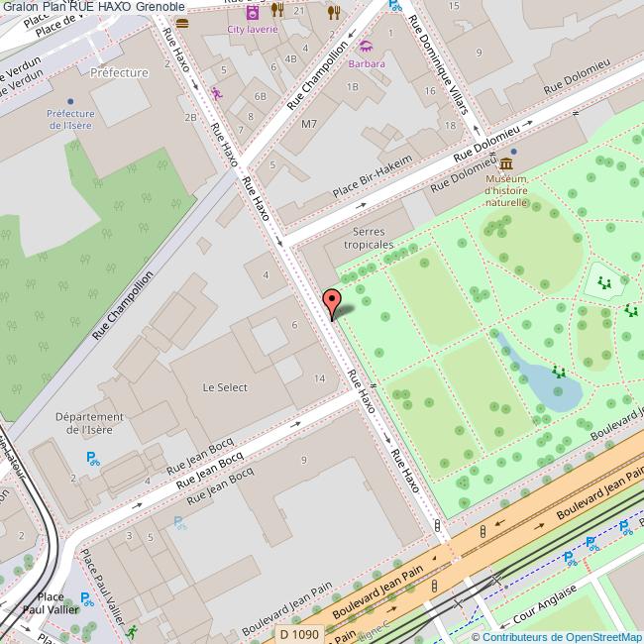Click the bicycle parking icon near Département de l'Isère
This screenshot has height=644, width=644.
click(92, 458)
